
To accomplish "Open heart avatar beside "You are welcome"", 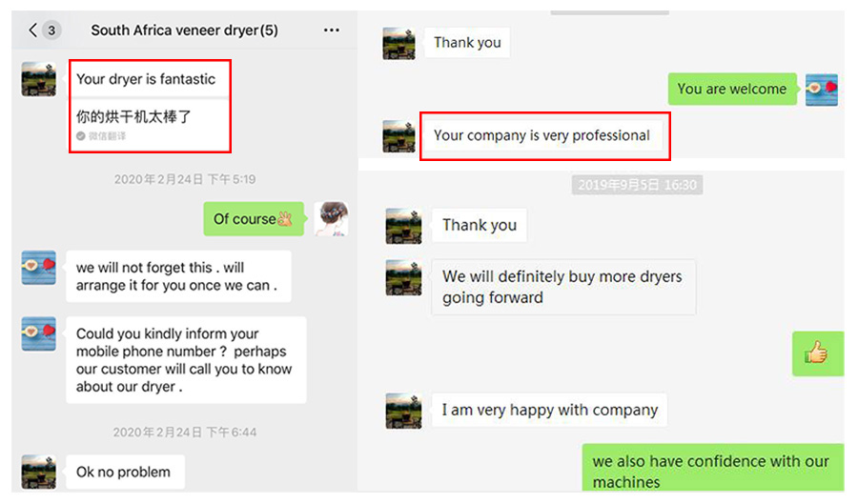I will (x=822, y=90).
